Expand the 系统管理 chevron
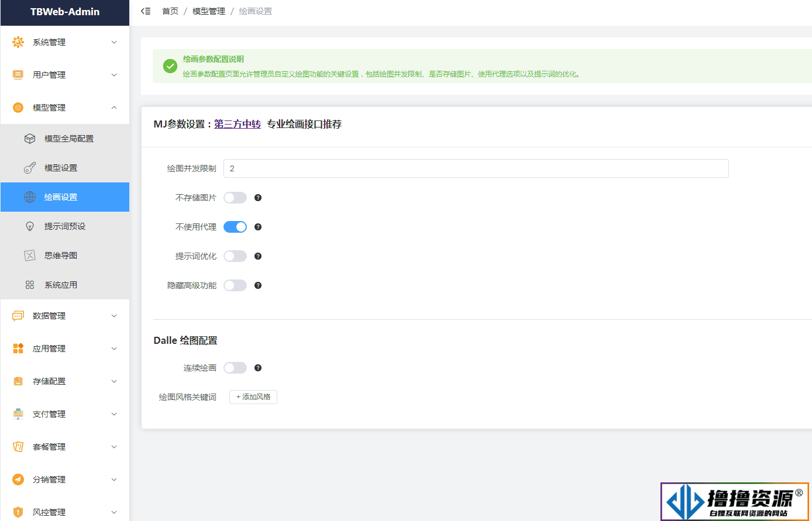The width and height of the screenshot is (812, 521). (114, 42)
